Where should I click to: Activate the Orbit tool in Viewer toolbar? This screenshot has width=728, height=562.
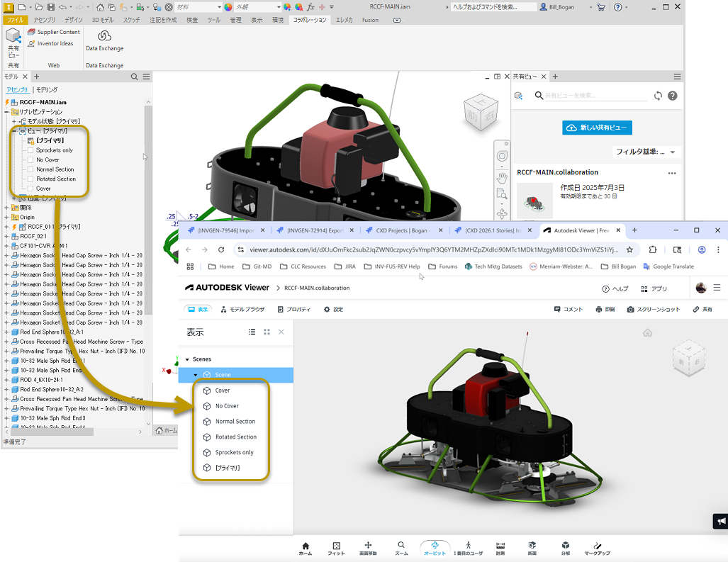[435, 548]
